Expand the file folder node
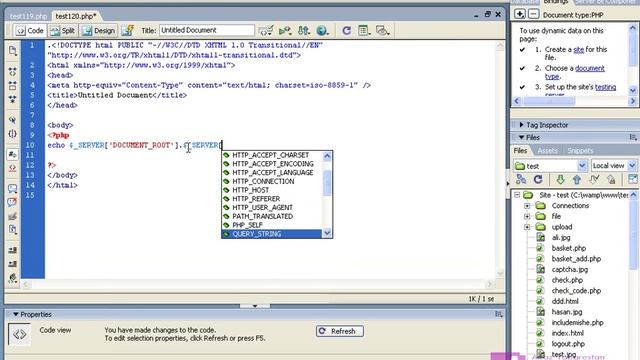 point(527,216)
